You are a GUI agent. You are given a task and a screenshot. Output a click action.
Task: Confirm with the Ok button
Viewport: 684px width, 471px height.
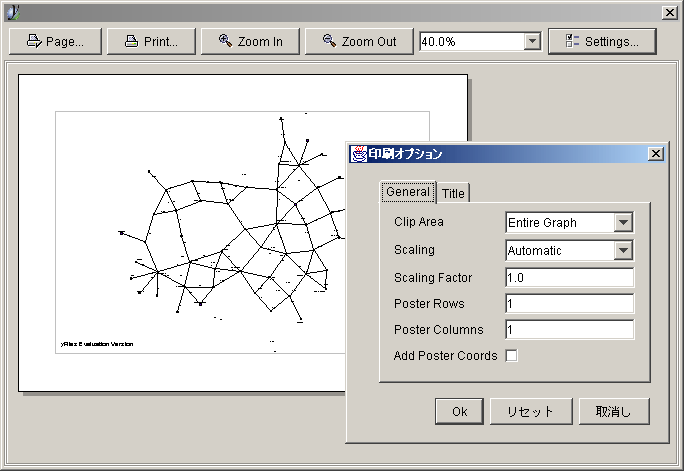point(459,411)
